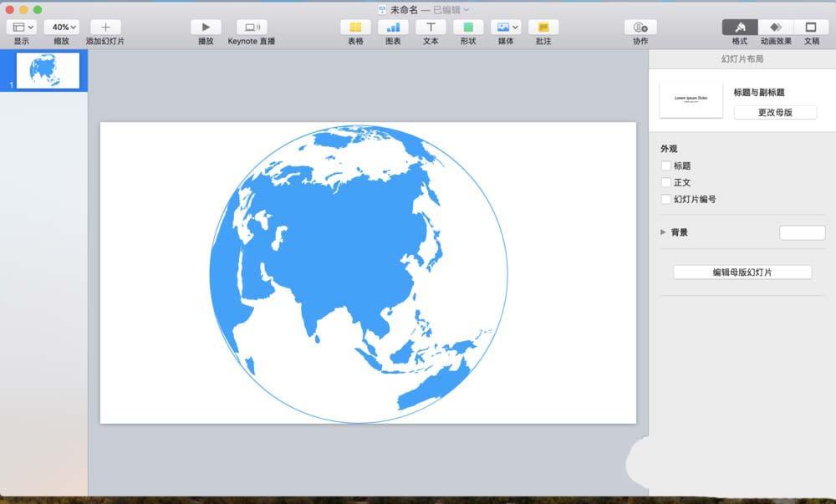Enable the 正文 body checkbox

click(x=665, y=182)
